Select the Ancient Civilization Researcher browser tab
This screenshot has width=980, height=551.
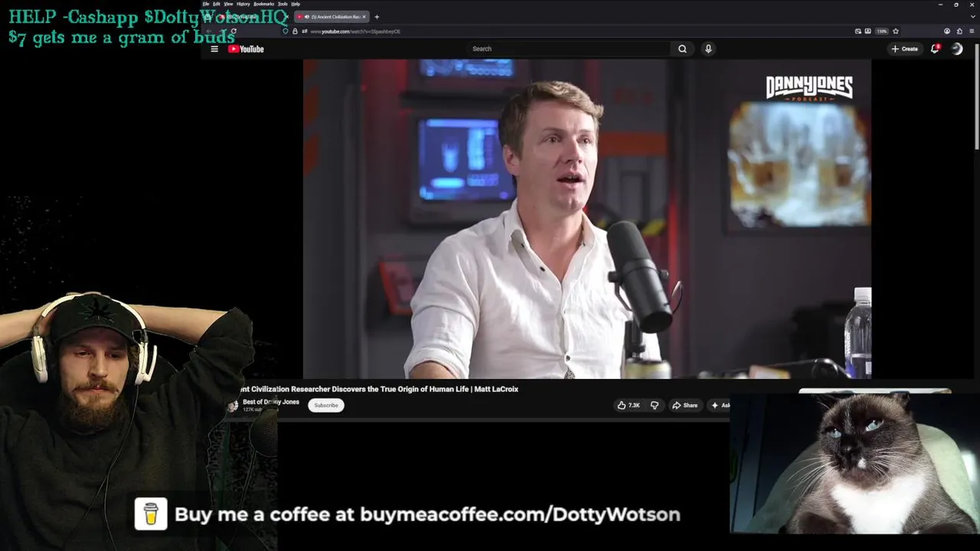[x=333, y=17]
